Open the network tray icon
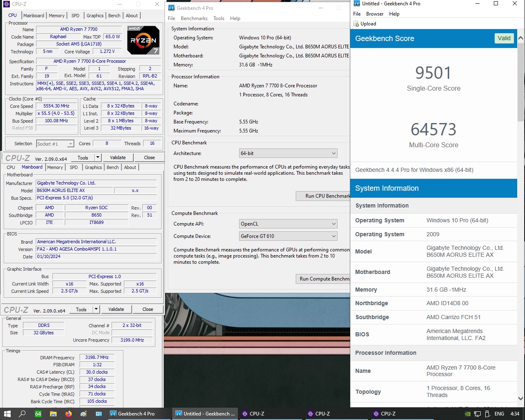Image resolution: width=525 pixels, height=420 pixels. coord(477,414)
